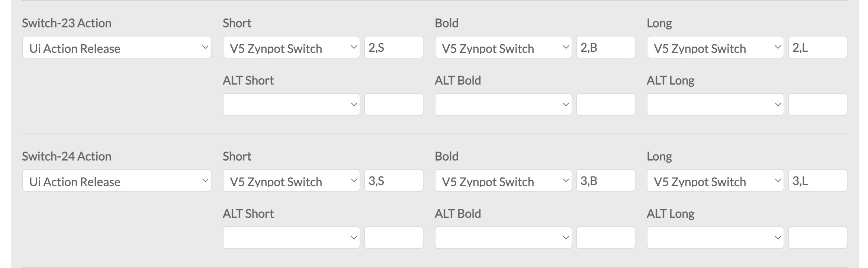
Task: Expand Switch-23 Long action dropdown
Action: 715,47
